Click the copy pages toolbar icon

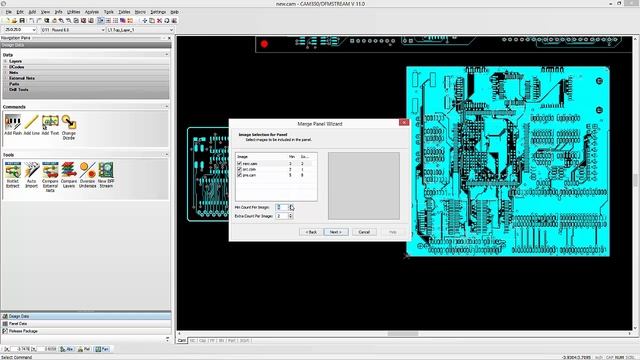pos(152,20)
